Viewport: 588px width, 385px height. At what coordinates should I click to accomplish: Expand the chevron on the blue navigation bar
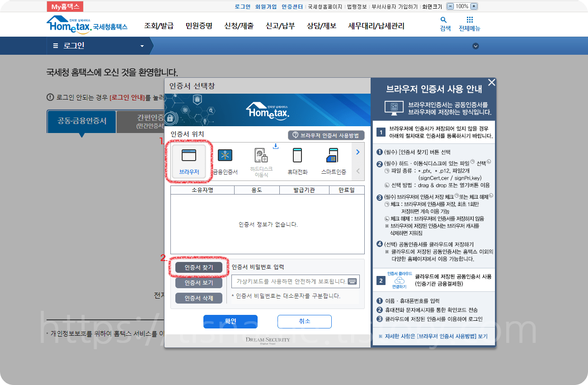pos(475,46)
